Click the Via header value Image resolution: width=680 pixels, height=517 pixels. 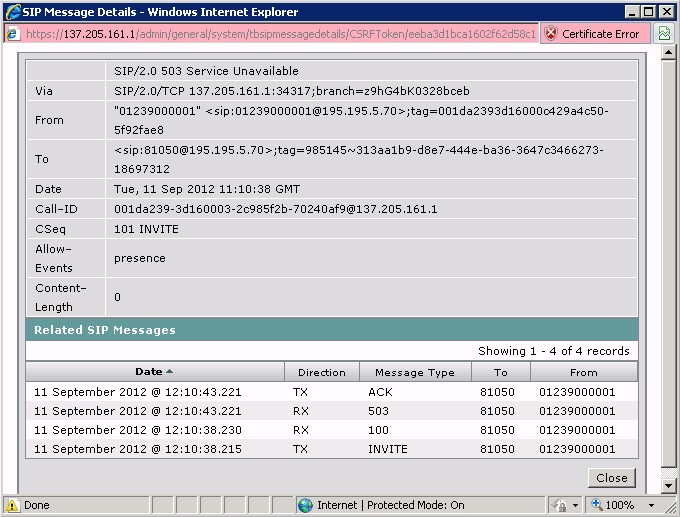click(x=291, y=91)
